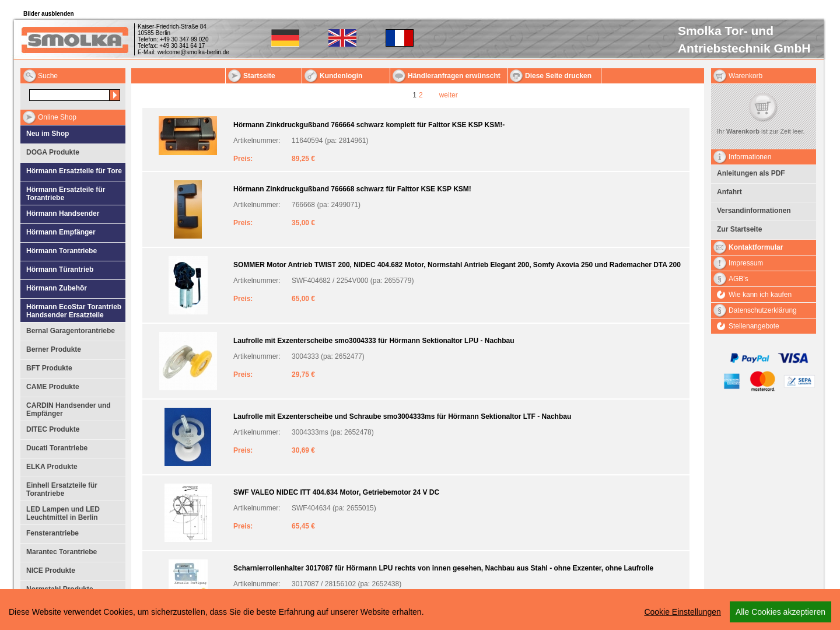Open NICE Produkte category

[x=73, y=571]
